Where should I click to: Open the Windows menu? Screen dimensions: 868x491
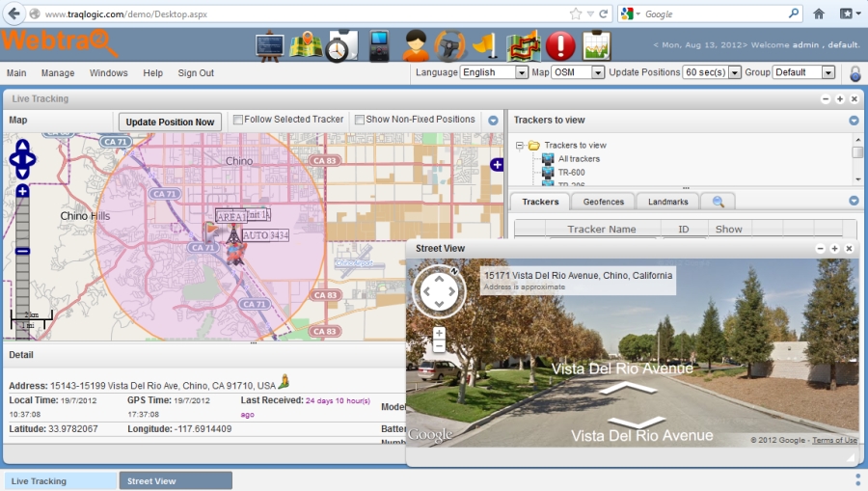pos(108,73)
